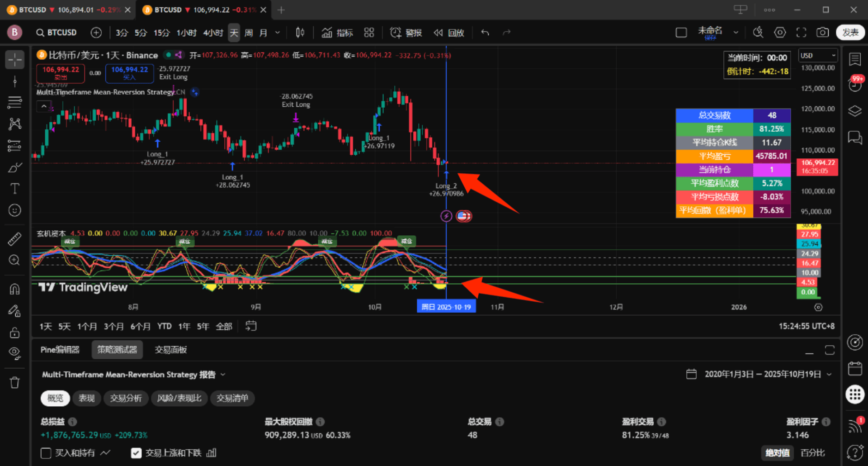The width and height of the screenshot is (868, 466).
Task: Expand the timeframe interval dropdown arrow
Action: (x=278, y=33)
